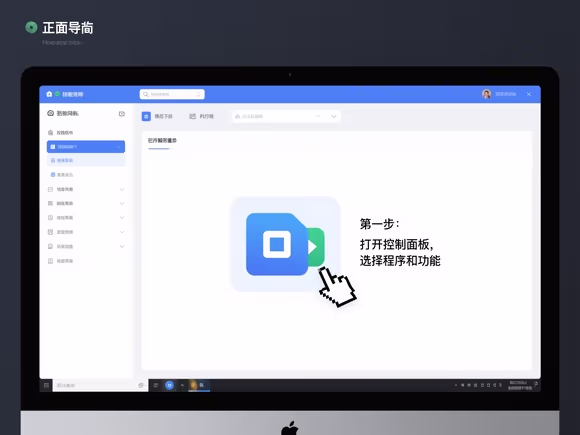The image size is (580, 435).
Task: Open the notification icon at taskbar's far right
Action: point(536,384)
